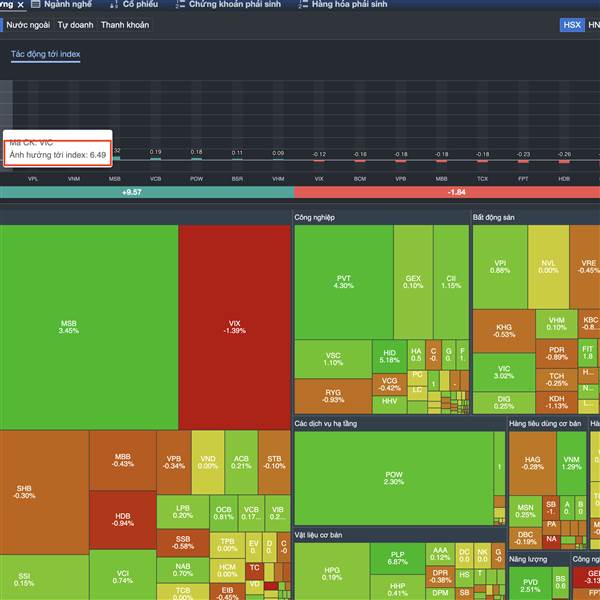Click the Tác động tới index heading
600x600 pixels.
(x=46, y=54)
